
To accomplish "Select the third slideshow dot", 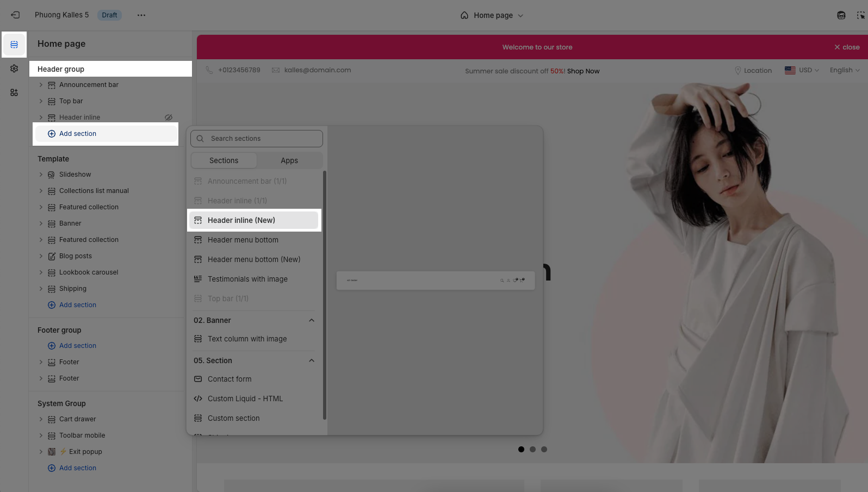I will click(544, 449).
